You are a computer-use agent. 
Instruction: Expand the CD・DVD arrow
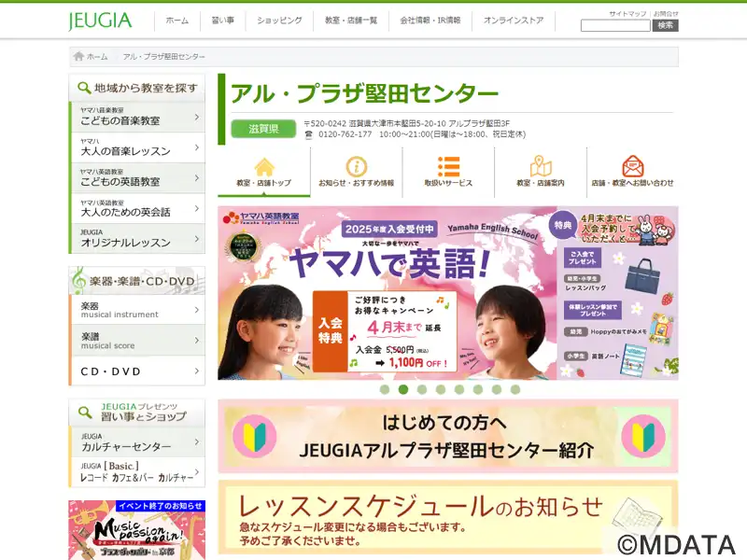coord(197,371)
